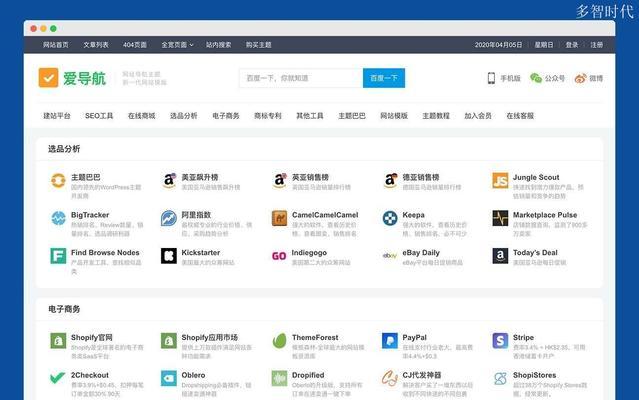Image resolution: width=639 pixels, height=400 pixels.
Task: Click the Find Browse Nodes F icon
Action: 58,256
